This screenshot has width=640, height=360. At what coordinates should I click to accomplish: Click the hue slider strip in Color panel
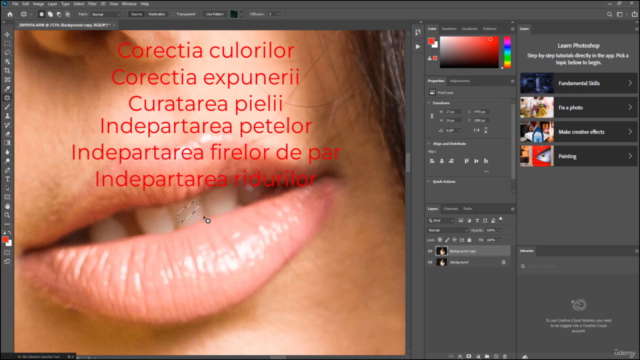pos(507,52)
